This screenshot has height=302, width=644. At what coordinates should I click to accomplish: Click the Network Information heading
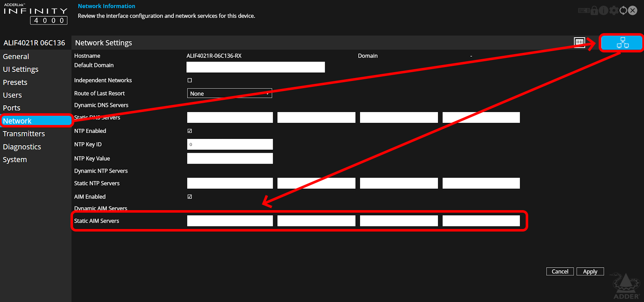pos(107,6)
